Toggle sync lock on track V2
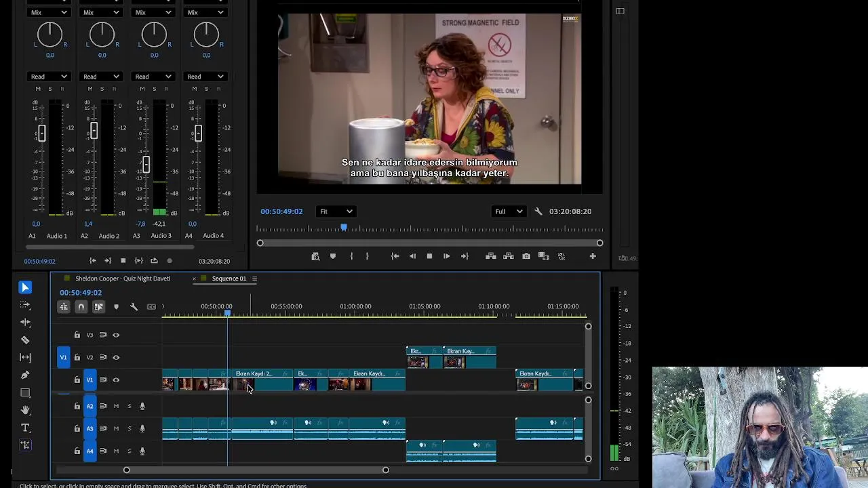This screenshot has height=488, width=868. click(x=103, y=357)
